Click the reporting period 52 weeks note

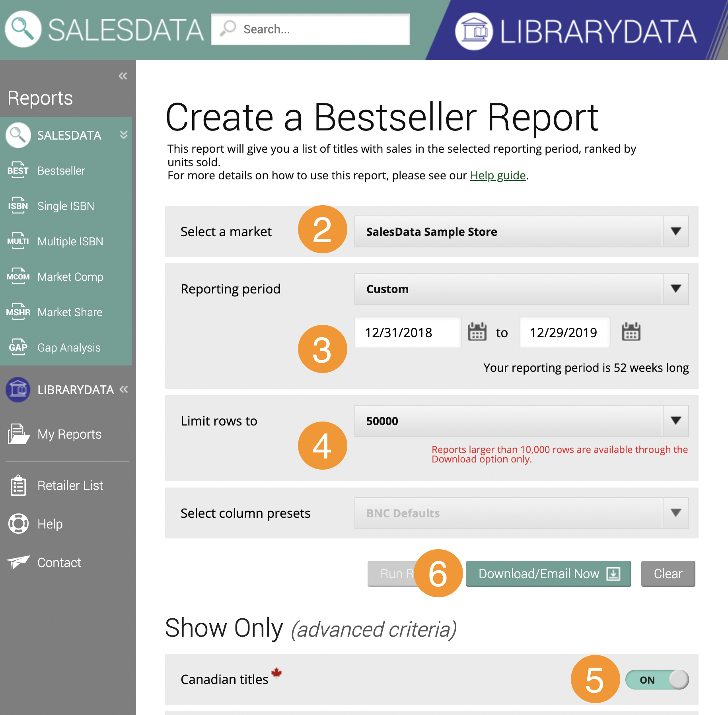[x=586, y=367]
